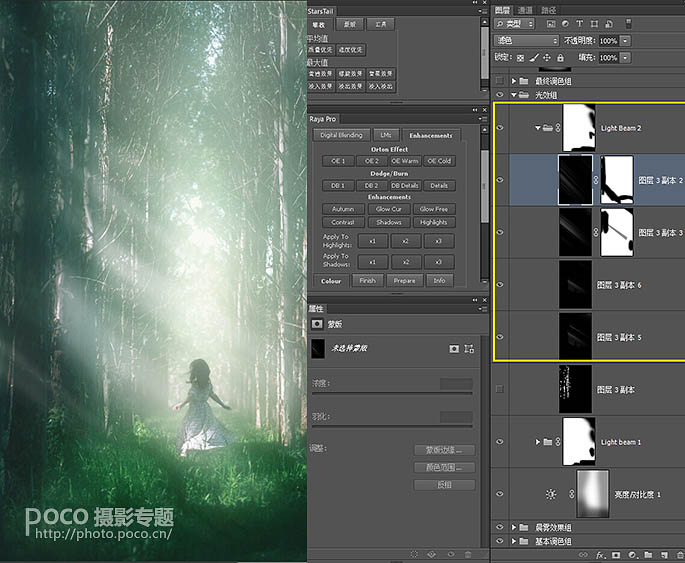Screen dimensions: 685x563
Task: Click the DB Details dodge/burn button
Action: [405, 186]
